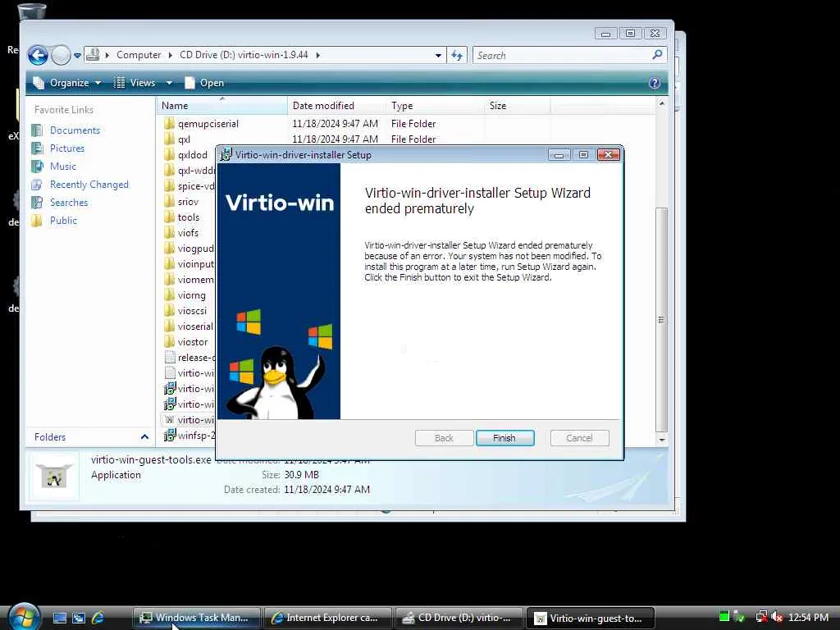The width and height of the screenshot is (840, 630).
Task: Click the scrollbar down arrow in file list
Action: point(662,440)
